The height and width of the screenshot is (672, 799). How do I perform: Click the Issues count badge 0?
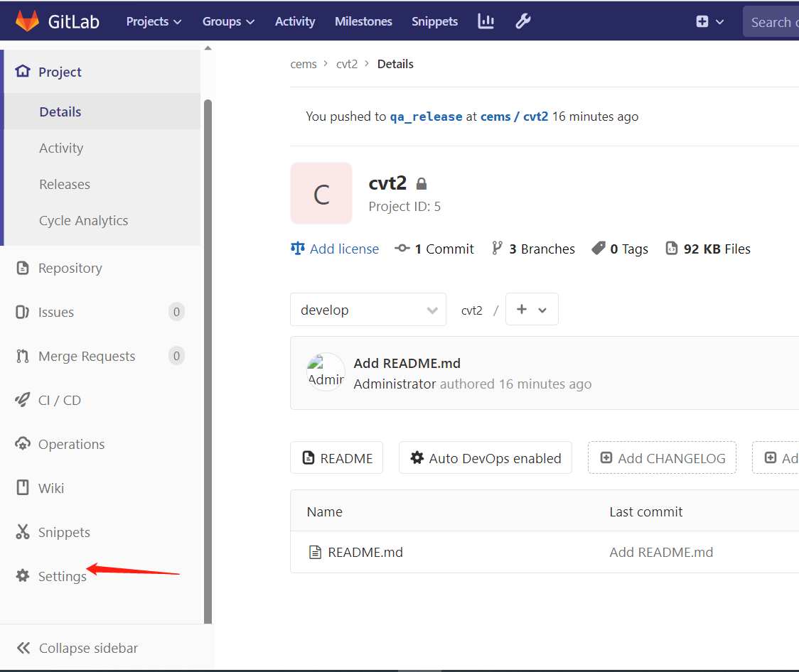pyautogui.click(x=176, y=312)
